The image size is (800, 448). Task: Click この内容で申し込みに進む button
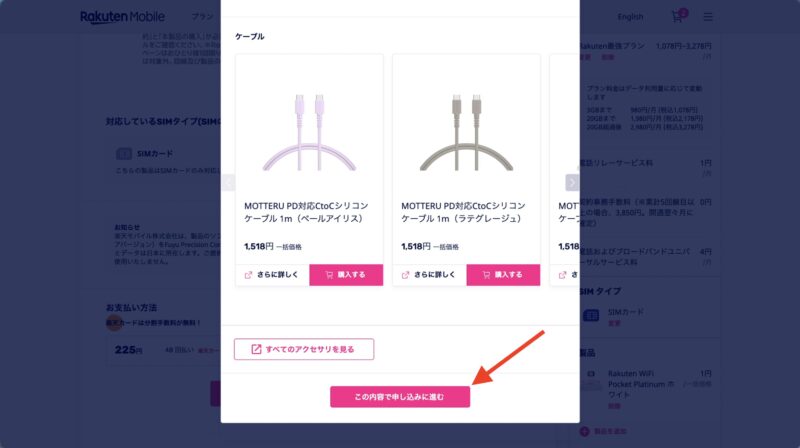[x=400, y=396]
